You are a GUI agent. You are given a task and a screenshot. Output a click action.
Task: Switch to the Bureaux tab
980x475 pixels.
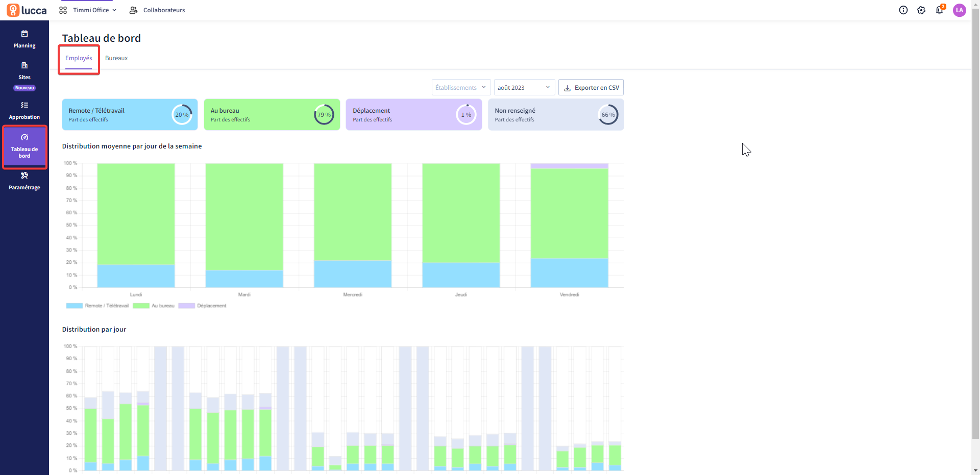(116, 58)
